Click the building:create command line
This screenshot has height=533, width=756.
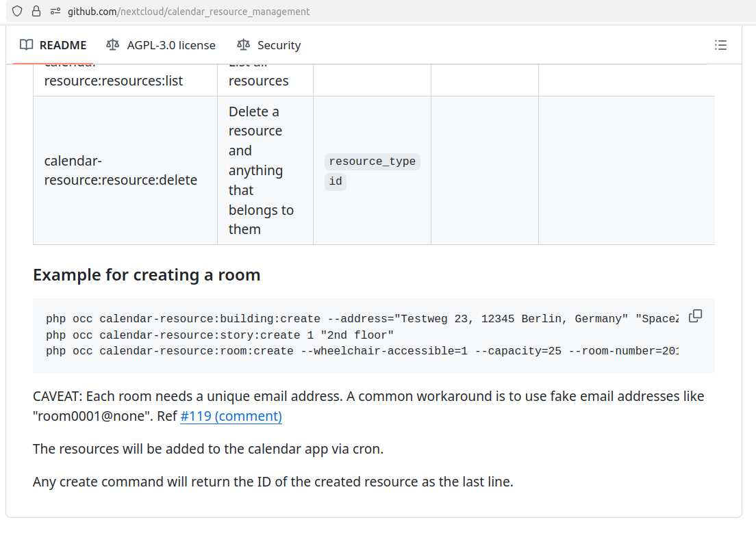point(362,319)
